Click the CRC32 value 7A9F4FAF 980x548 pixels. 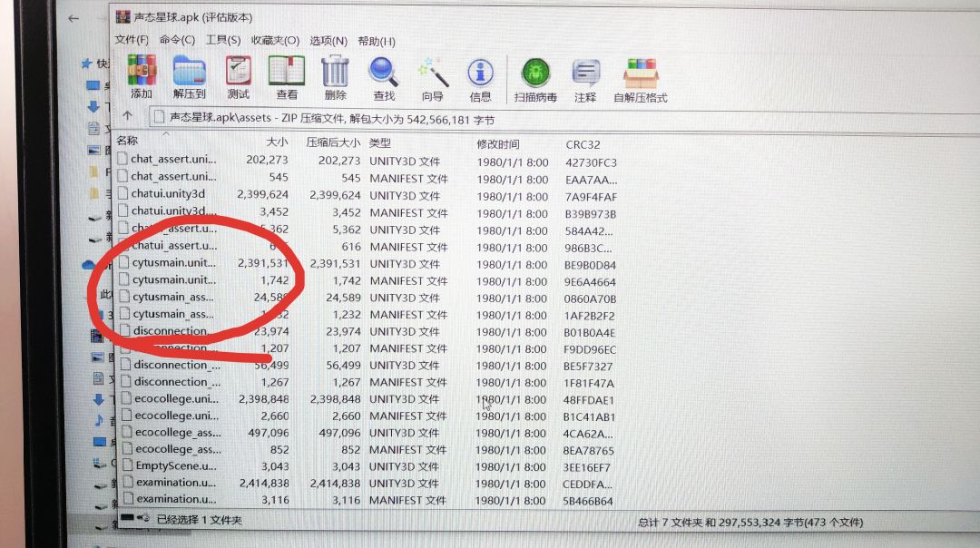coord(592,197)
